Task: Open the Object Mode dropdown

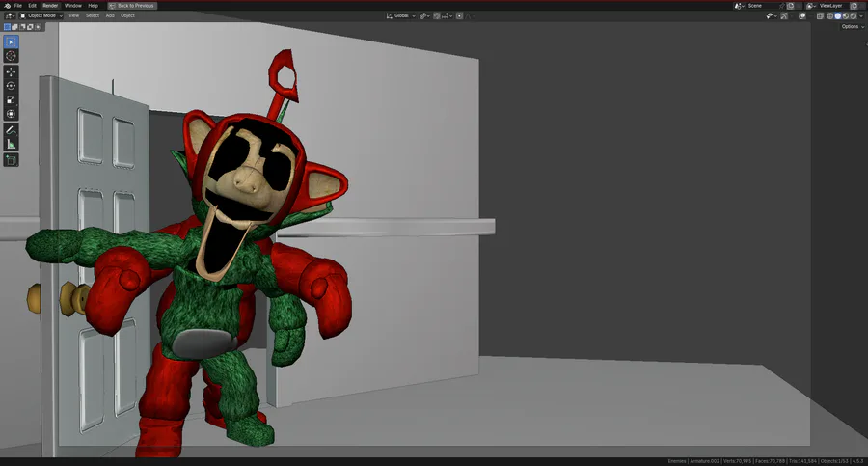Action: point(41,15)
